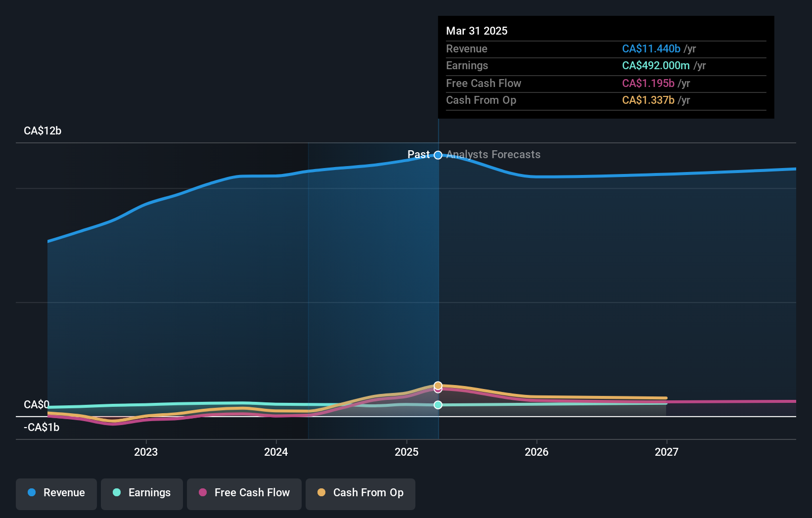Toggle the Free Cash Flow legend button

point(244,494)
